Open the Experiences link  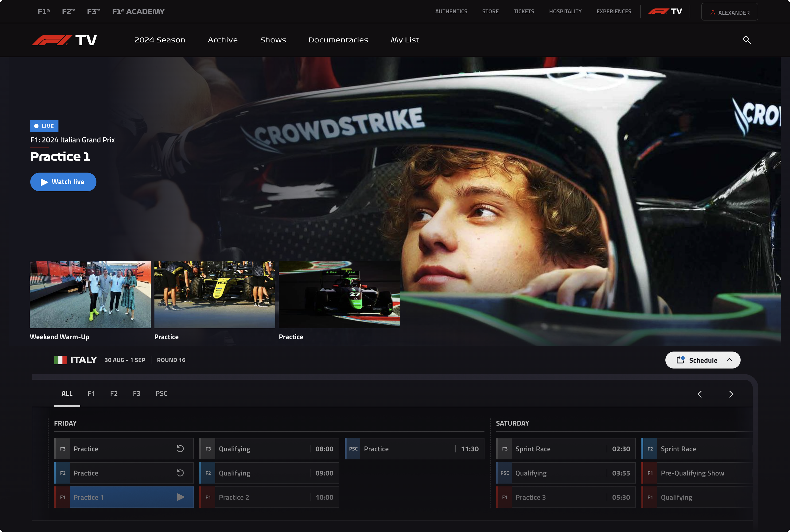[x=614, y=12]
